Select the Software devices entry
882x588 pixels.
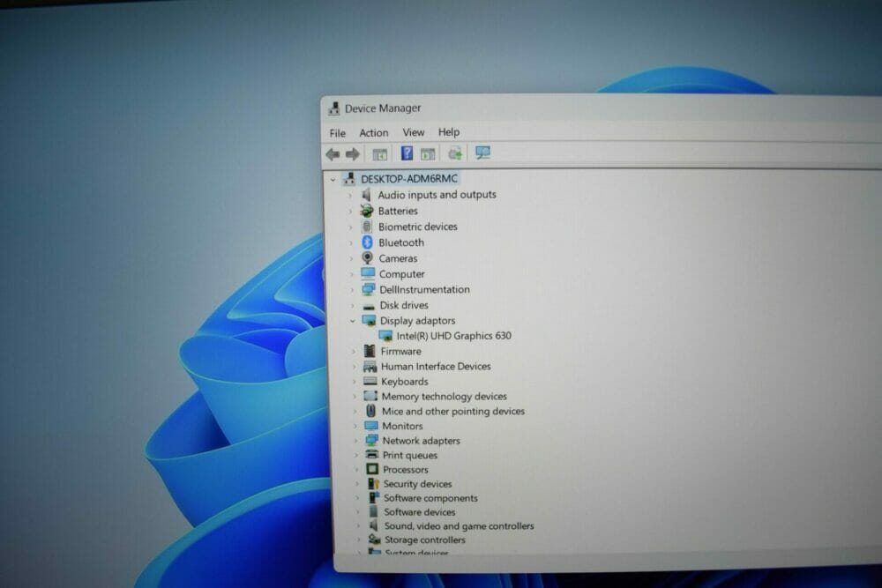pyautogui.click(x=419, y=512)
